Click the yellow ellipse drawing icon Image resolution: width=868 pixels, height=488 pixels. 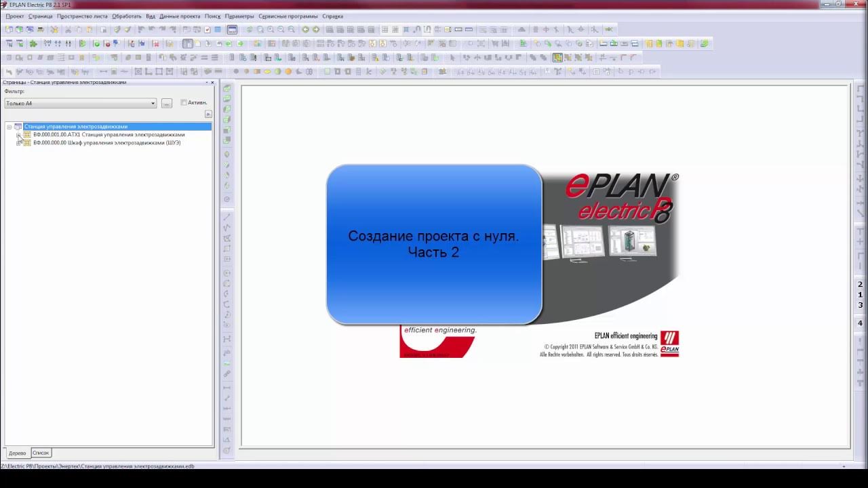tap(267, 71)
